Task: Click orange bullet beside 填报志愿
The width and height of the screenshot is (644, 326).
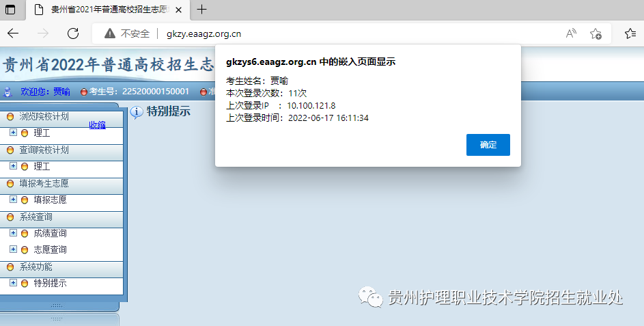Action: (x=25, y=200)
